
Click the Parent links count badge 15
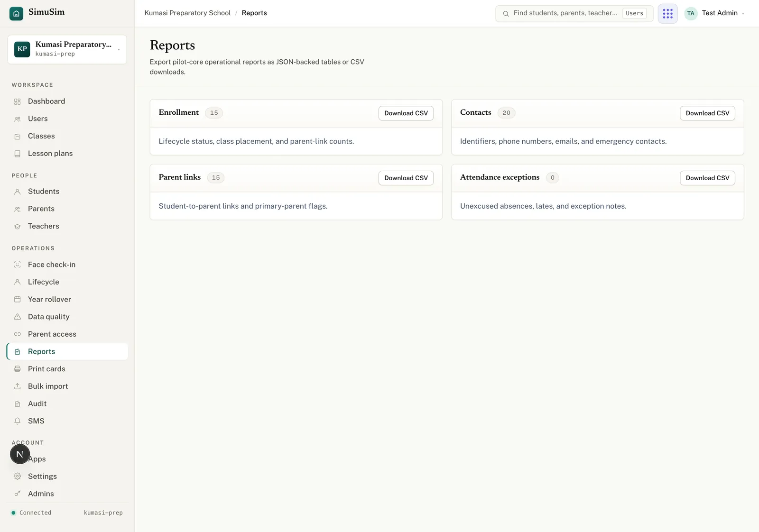coord(216,178)
